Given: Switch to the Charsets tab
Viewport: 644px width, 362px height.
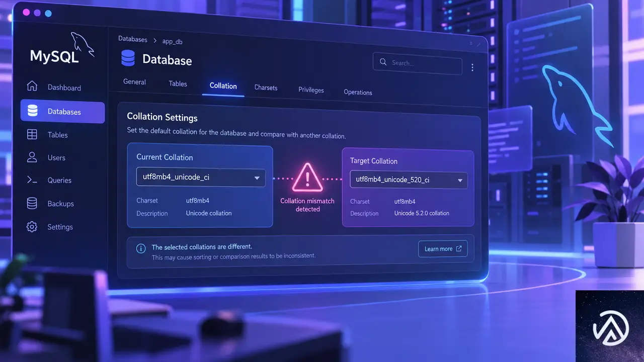Looking at the screenshot, I should coord(266,87).
